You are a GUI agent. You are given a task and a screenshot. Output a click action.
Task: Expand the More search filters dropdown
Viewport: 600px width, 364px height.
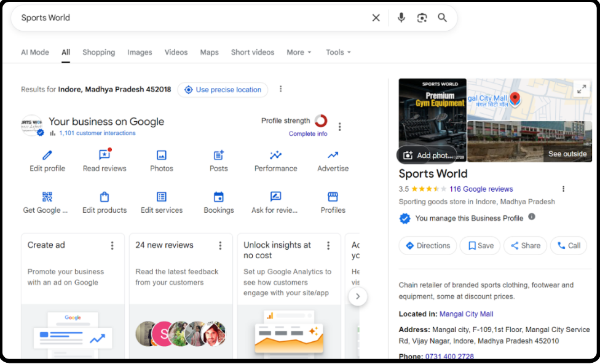coord(299,52)
